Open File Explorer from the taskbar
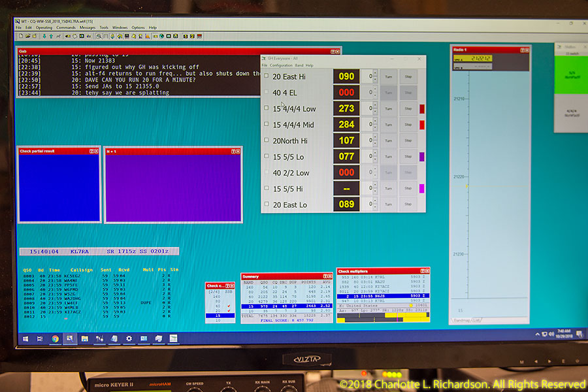This screenshot has height=392, width=588. coord(84,338)
